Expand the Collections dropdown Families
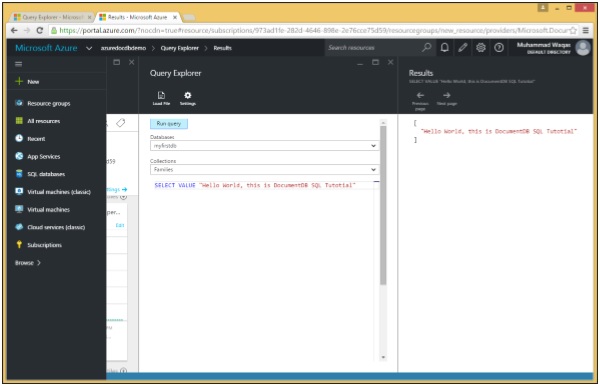Viewport: 600px width, 387px height. [264, 170]
